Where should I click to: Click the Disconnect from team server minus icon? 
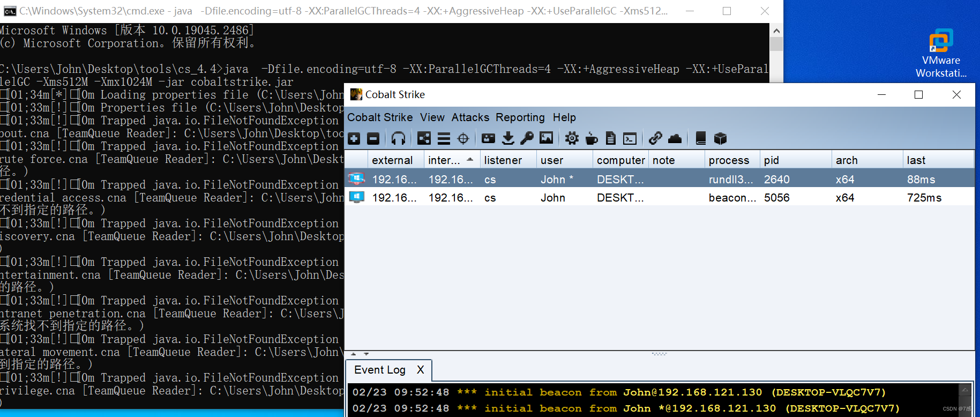[x=373, y=139]
